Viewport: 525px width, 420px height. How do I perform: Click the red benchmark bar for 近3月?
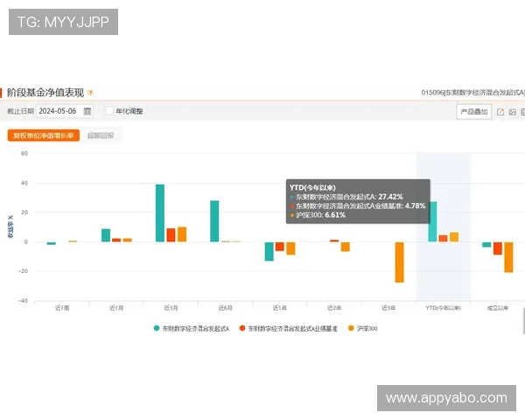coord(171,234)
